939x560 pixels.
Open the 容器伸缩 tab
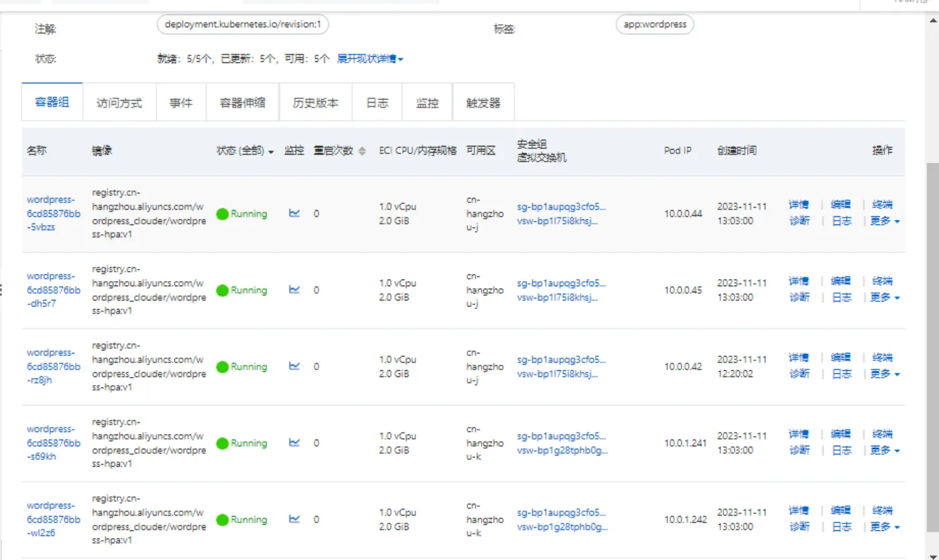(243, 103)
